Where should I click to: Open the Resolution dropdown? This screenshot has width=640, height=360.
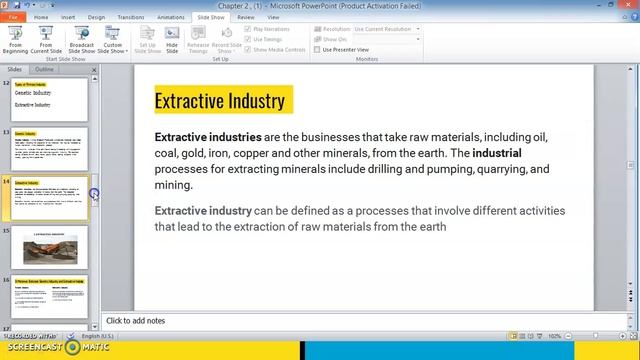(418, 29)
